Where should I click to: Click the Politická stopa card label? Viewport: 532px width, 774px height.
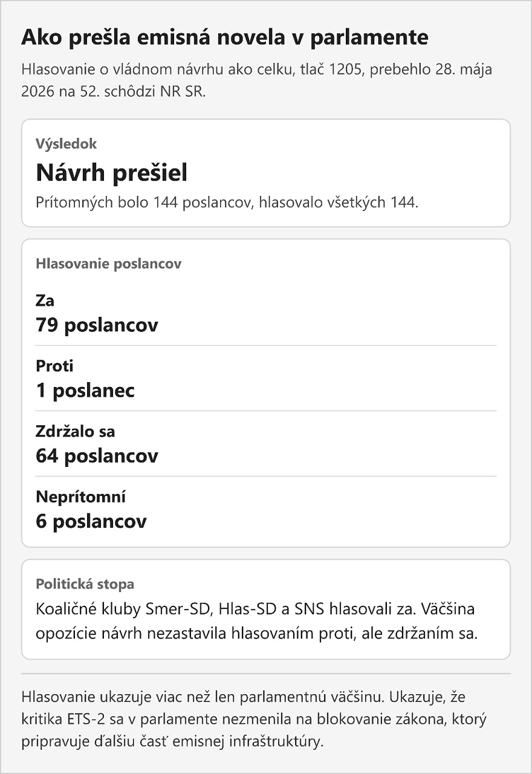pos(85,584)
